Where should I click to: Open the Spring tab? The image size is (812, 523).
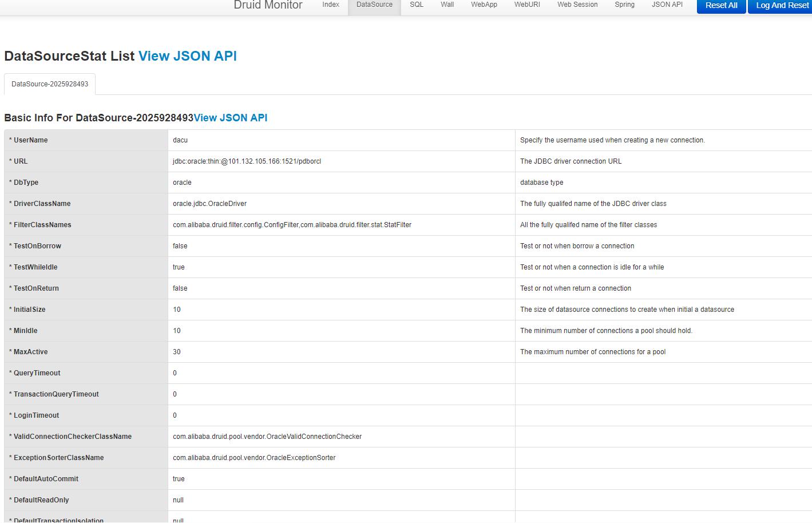(x=624, y=5)
